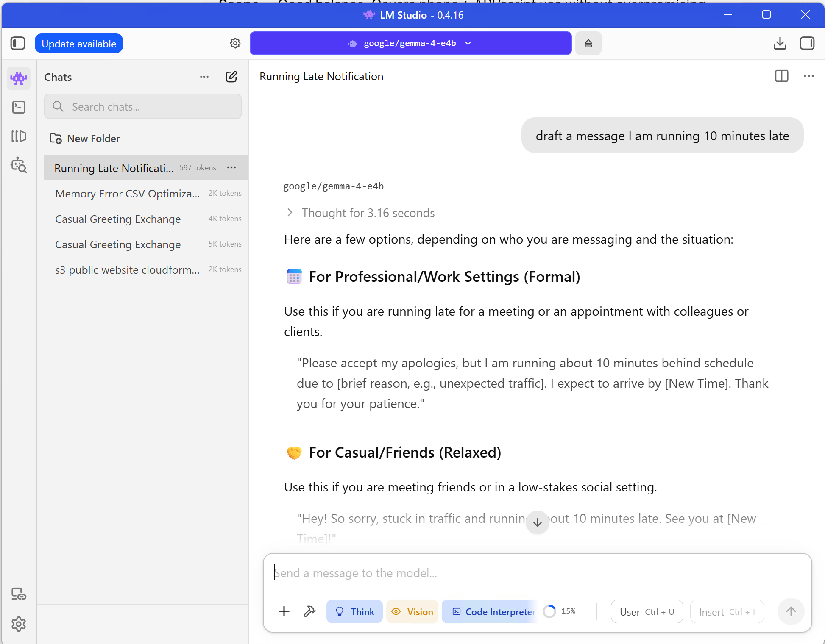The width and height of the screenshot is (825, 644).
Task: Minimize the LM Studio window
Action: coord(728,15)
